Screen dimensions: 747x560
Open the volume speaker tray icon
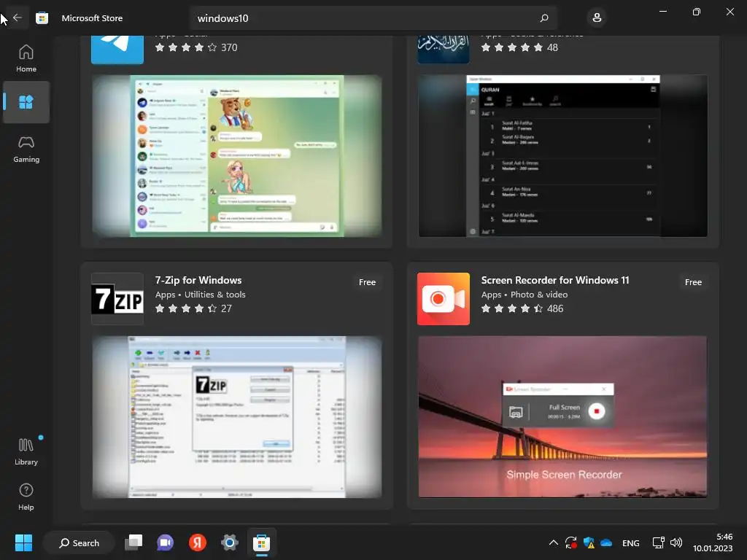tap(676, 542)
